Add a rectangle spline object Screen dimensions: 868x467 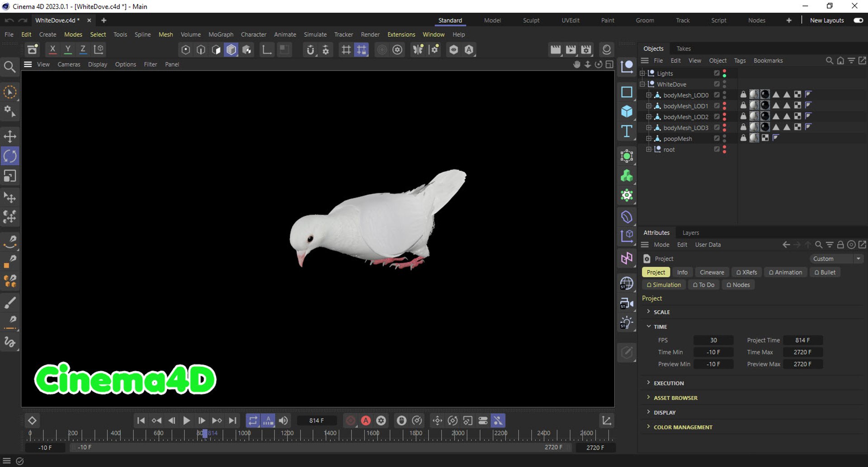(x=627, y=92)
